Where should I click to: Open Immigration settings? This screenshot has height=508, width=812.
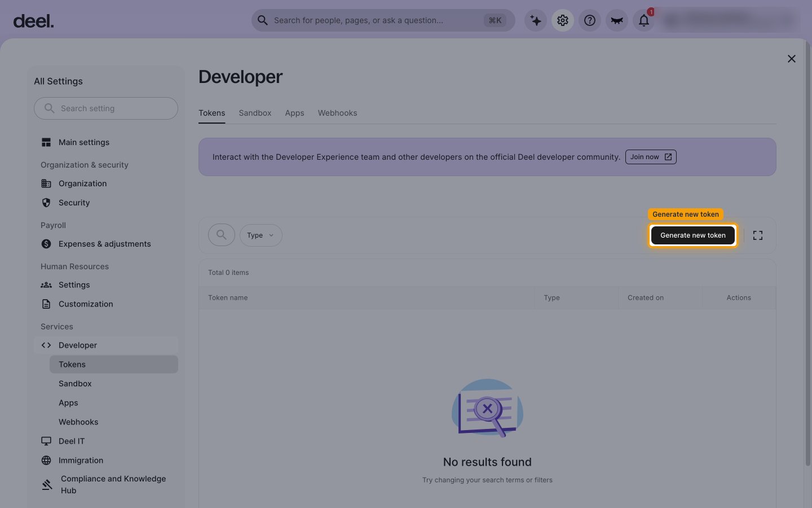coord(106,461)
